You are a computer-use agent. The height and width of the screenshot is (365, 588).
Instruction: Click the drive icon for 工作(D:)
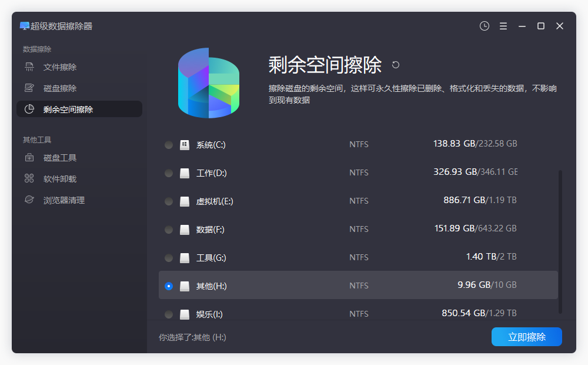coord(185,173)
